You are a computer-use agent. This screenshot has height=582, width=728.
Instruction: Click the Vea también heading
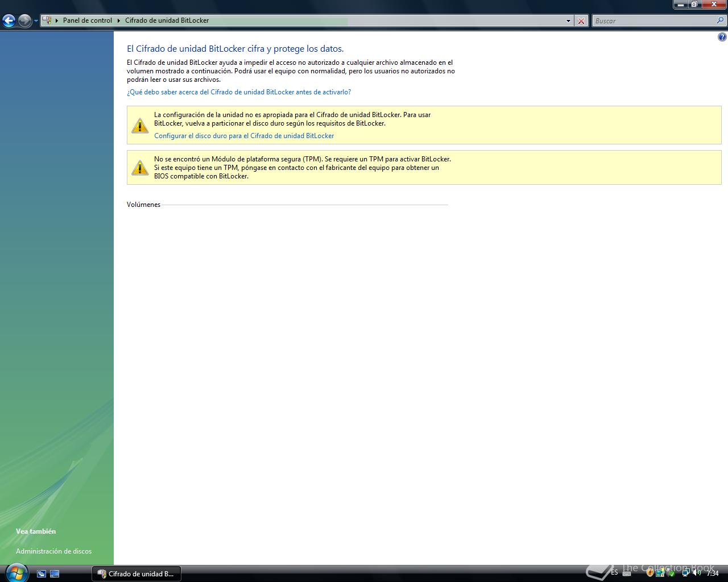pyautogui.click(x=36, y=531)
